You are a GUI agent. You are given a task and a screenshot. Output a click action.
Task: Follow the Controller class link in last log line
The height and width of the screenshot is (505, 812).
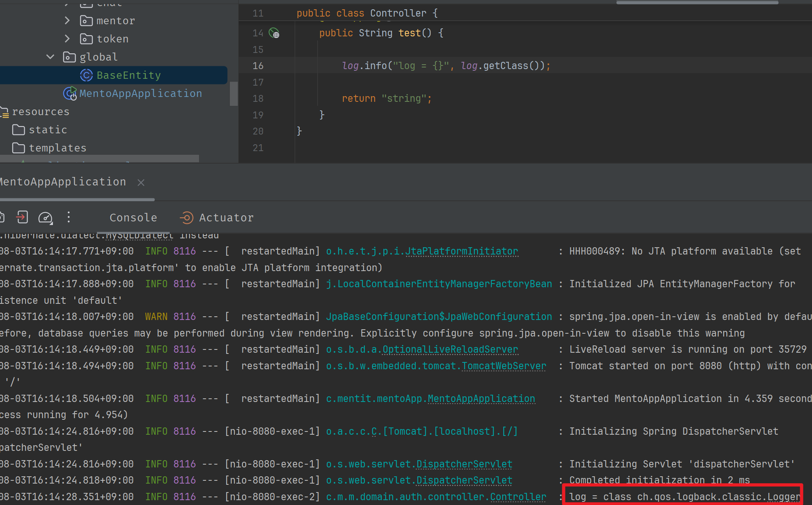click(x=518, y=497)
